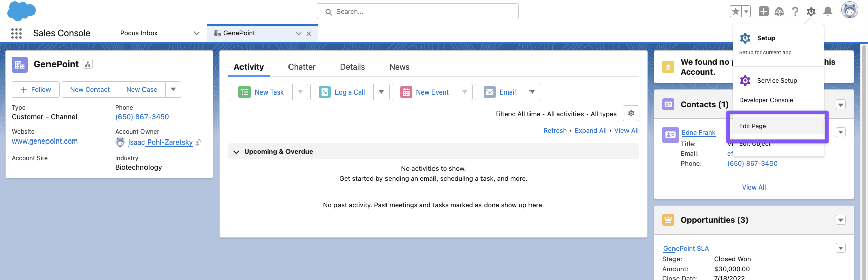Screen dimensions: 868x280
Task: Click the New Event calendar icon
Action: (406, 92)
